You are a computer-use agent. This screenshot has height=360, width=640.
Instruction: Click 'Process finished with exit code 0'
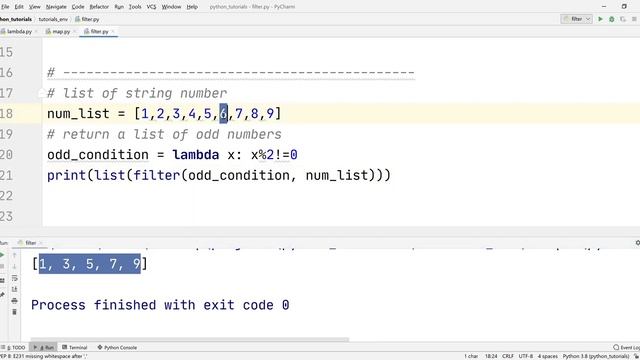(160, 305)
